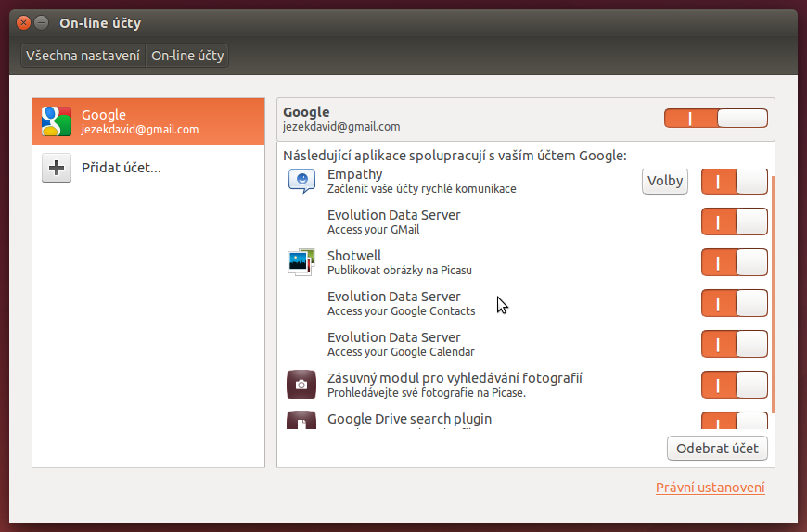Click the 'Access your Google Contacts' text
The image size is (807, 532).
click(x=401, y=311)
